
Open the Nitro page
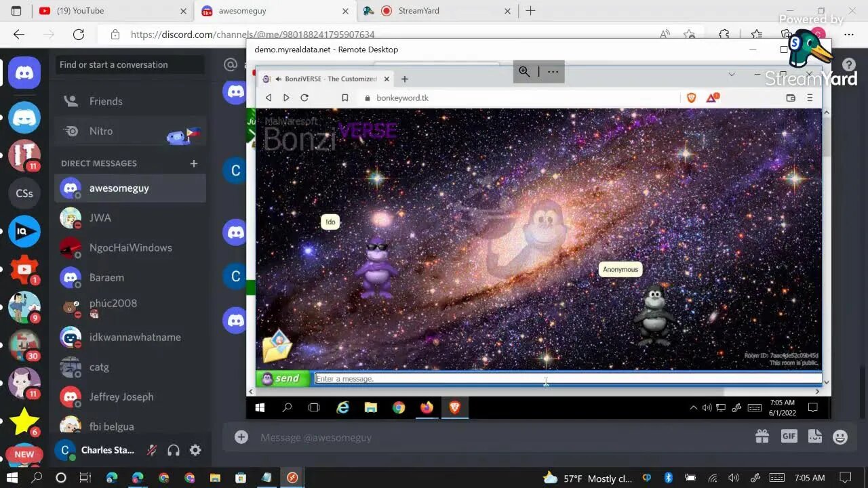(x=130, y=131)
